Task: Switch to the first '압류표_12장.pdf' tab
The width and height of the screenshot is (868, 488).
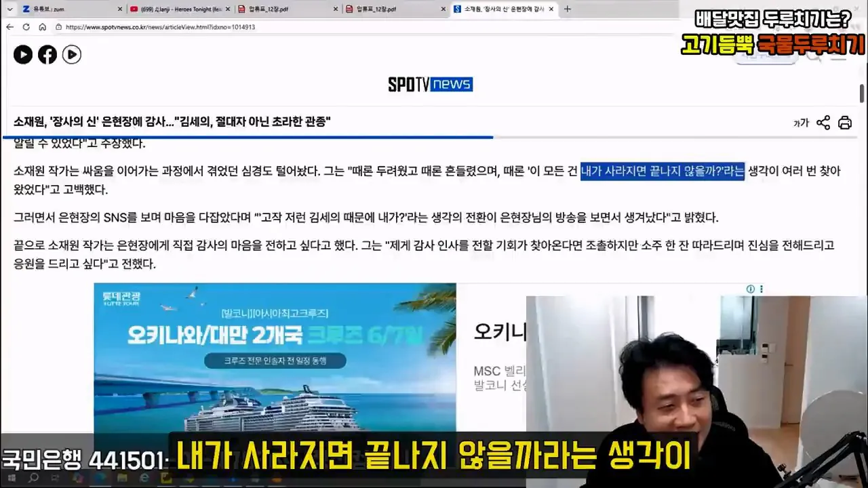Action: pyautogui.click(x=288, y=9)
